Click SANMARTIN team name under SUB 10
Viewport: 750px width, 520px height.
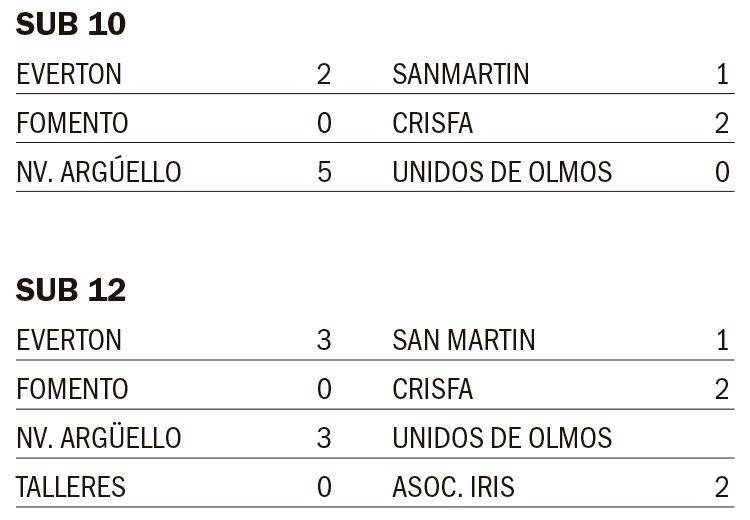[x=461, y=74]
